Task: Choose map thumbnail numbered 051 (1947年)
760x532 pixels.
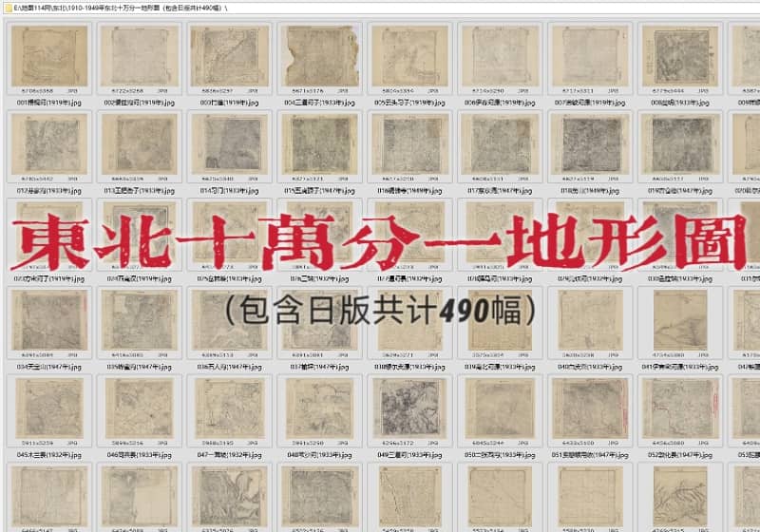Action: (x=590, y=408)
